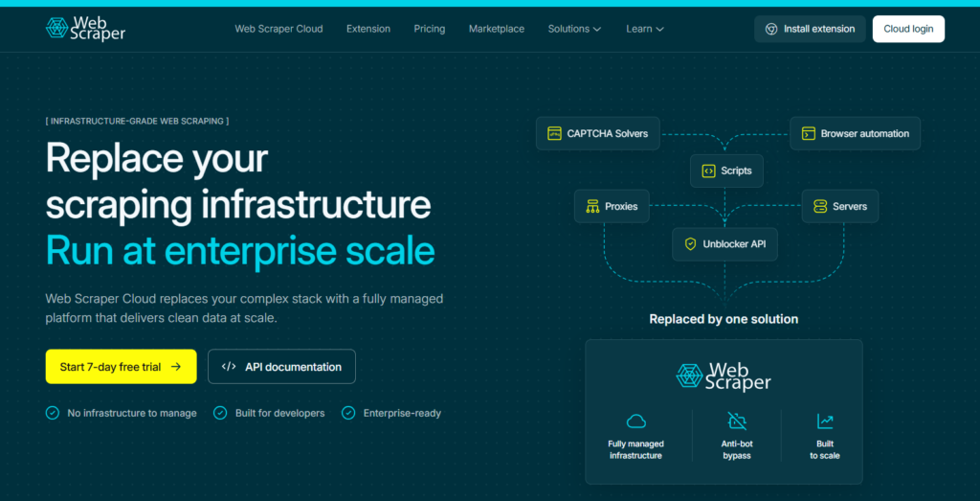
Task: Open Web Scraper Cloud nav link
Action: (x=278, y=29)
